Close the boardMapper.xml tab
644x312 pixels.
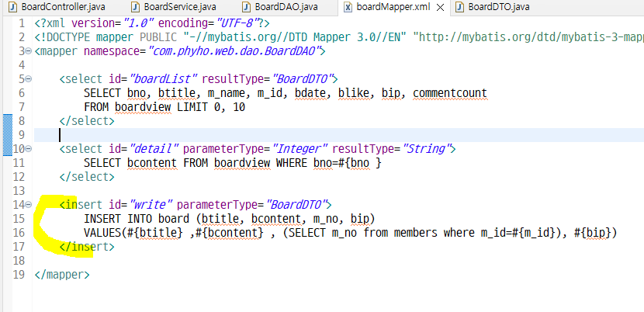[440, 8]
